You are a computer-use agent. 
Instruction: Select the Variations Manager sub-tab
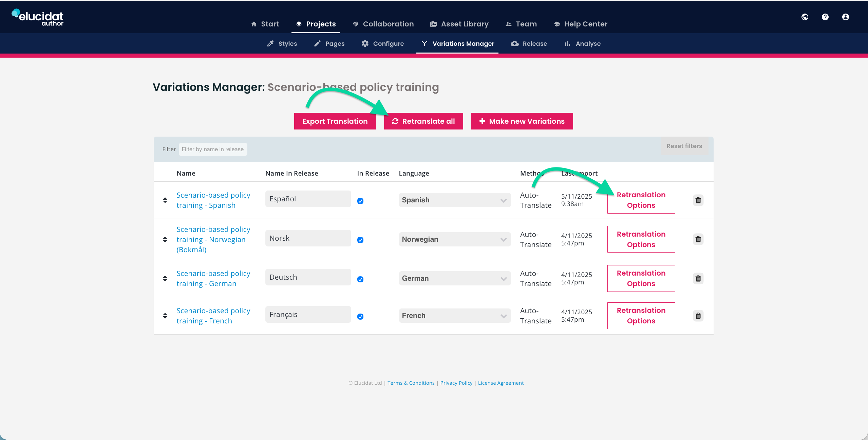(x=457, y=44)
